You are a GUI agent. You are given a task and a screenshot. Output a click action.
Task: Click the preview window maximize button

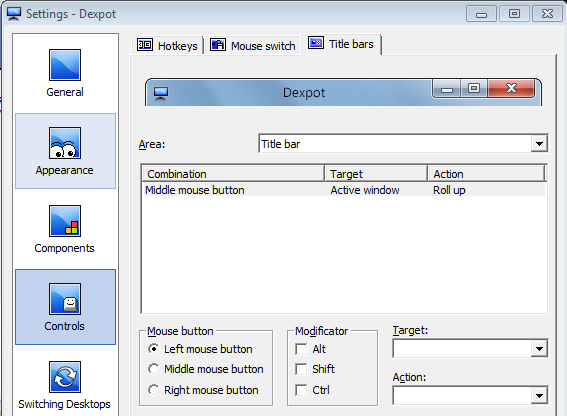pos(474,89)
